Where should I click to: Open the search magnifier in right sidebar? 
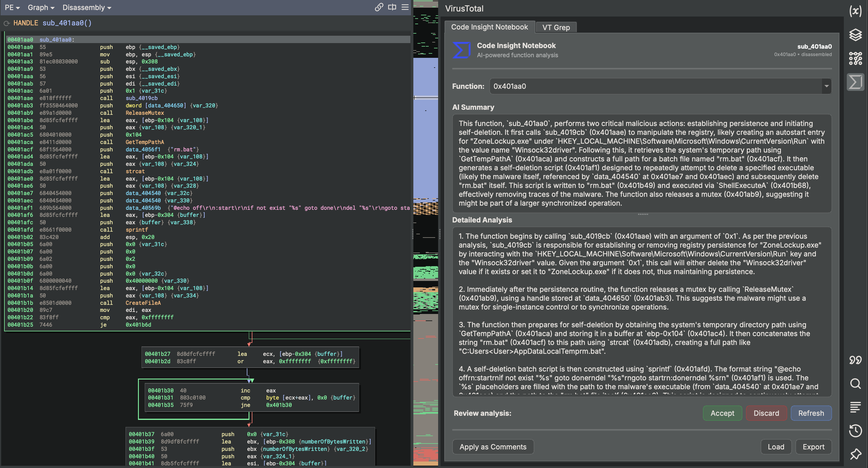(856, 384)
